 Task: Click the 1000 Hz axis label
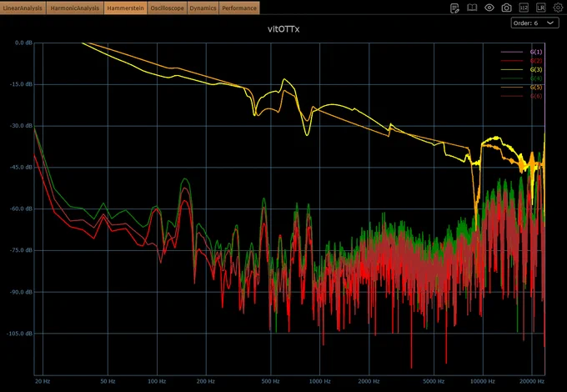[319, 381]
